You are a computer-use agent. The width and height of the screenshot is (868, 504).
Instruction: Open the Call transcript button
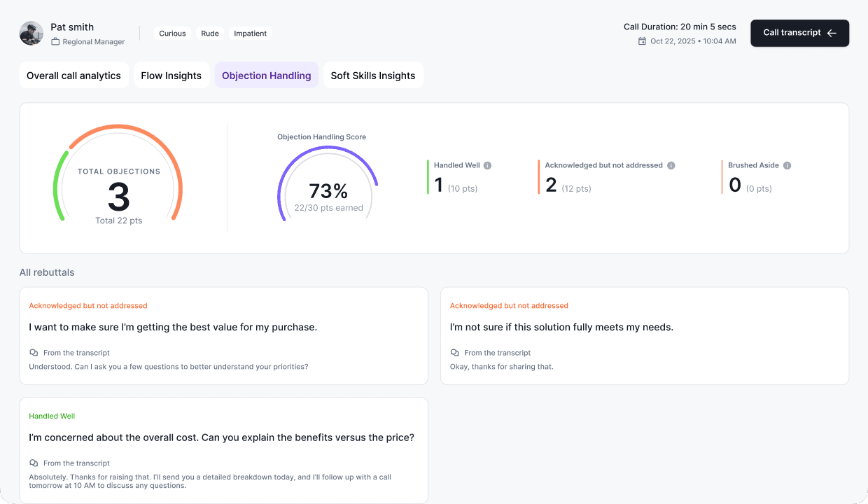point(799,33)
